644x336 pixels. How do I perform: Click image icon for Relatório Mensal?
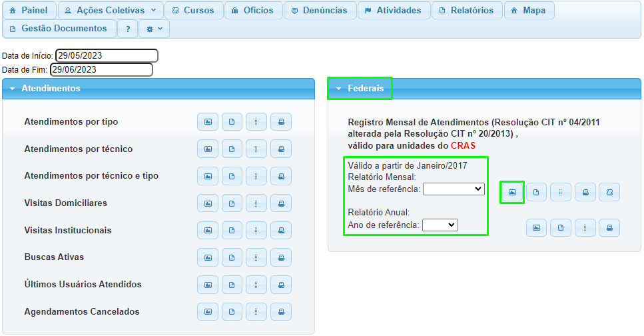click(512, 192)
